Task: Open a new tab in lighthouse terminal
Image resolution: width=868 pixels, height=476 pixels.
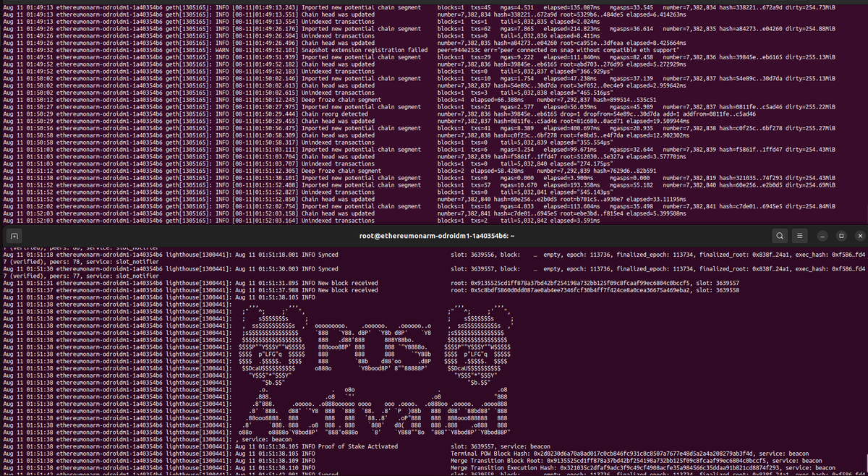Action: (x=14, y=236)
